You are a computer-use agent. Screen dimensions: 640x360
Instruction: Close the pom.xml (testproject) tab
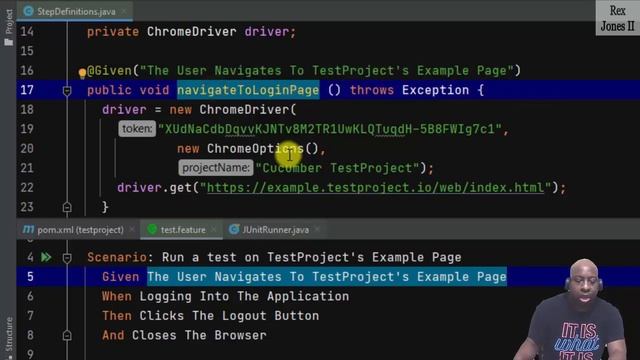point(132,230)
